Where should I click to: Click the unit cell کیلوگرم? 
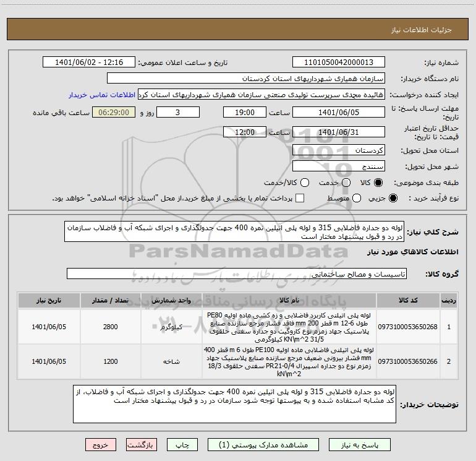coord(171,327)
